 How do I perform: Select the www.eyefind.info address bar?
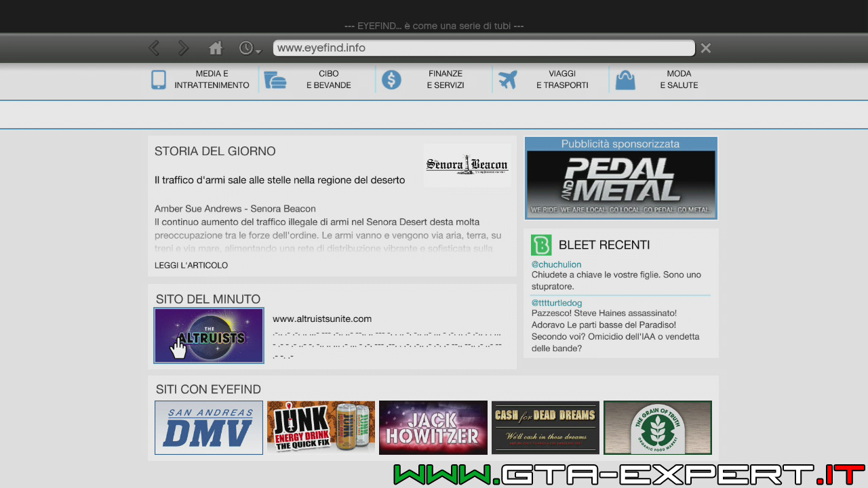[484, 48]
